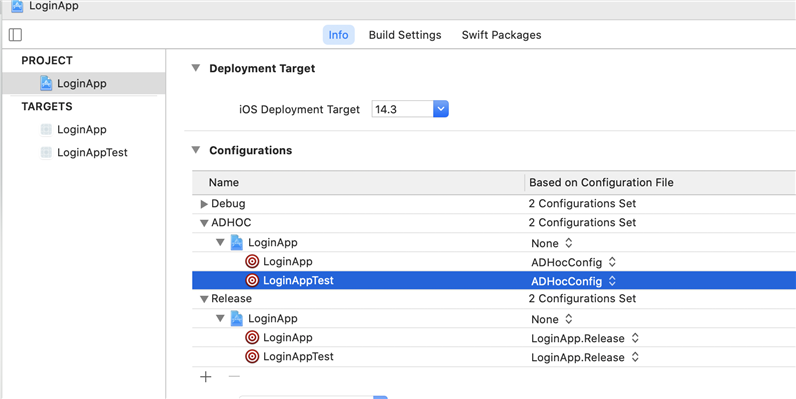Collapse the ADHOC configuration group
Image resolution: width=796 pixels, height=399 pixels.
point(204,223)
